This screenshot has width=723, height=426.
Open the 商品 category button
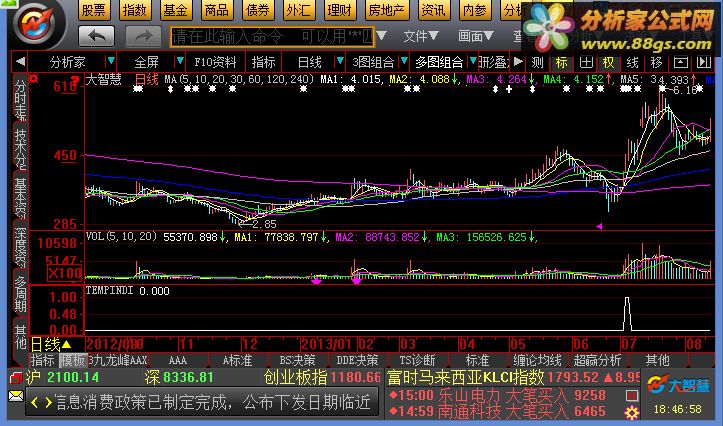217,10
